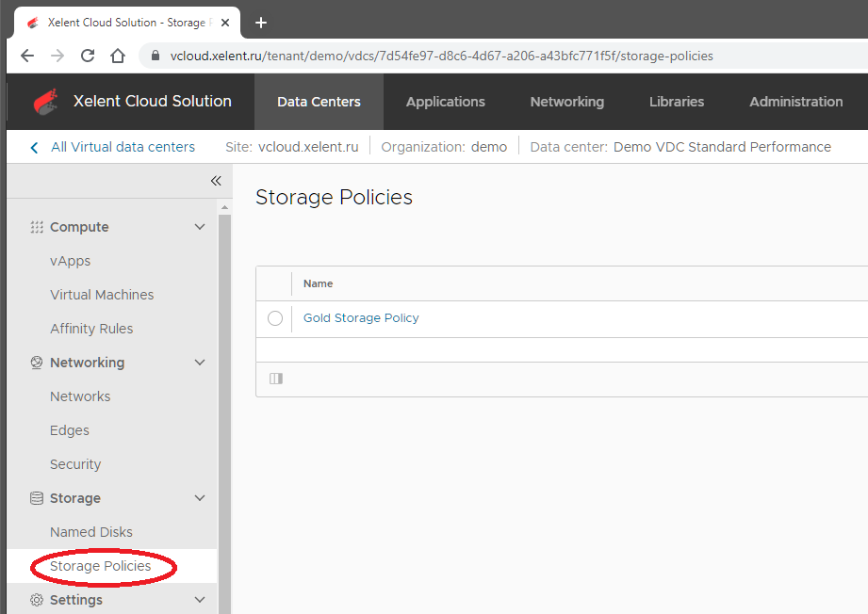Click the Storage section label

point(75,498)
